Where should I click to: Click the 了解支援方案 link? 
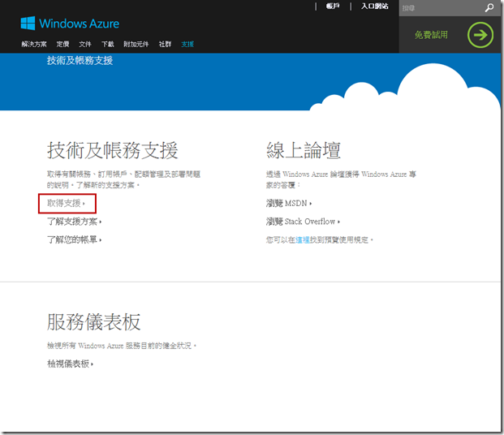pyautogui.click(x=74, y=222)
